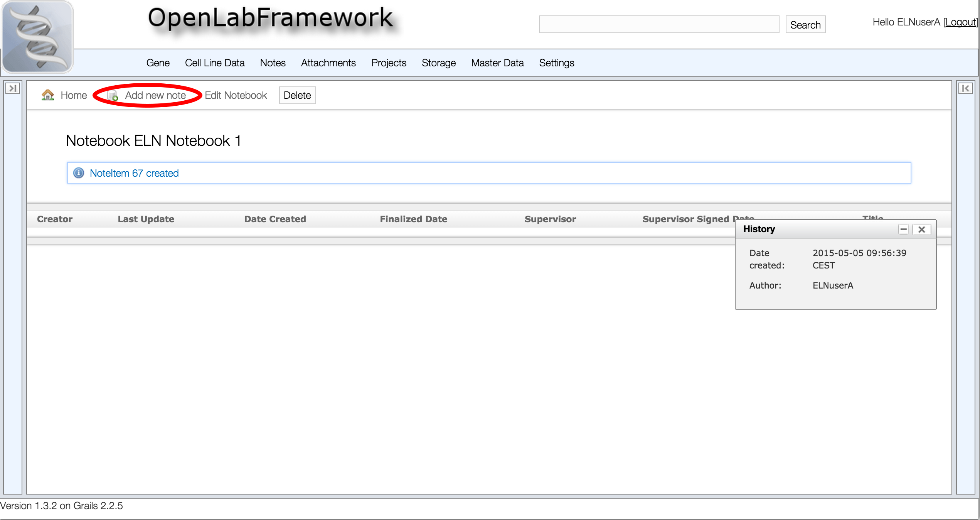
Task: Click the Logout link
Action: point(960,22)
